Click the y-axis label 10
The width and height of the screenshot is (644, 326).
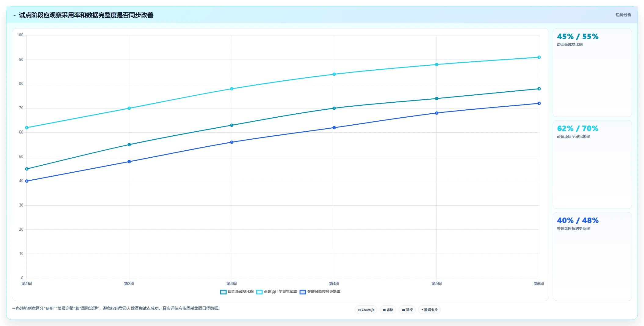(x=21, y=254)
